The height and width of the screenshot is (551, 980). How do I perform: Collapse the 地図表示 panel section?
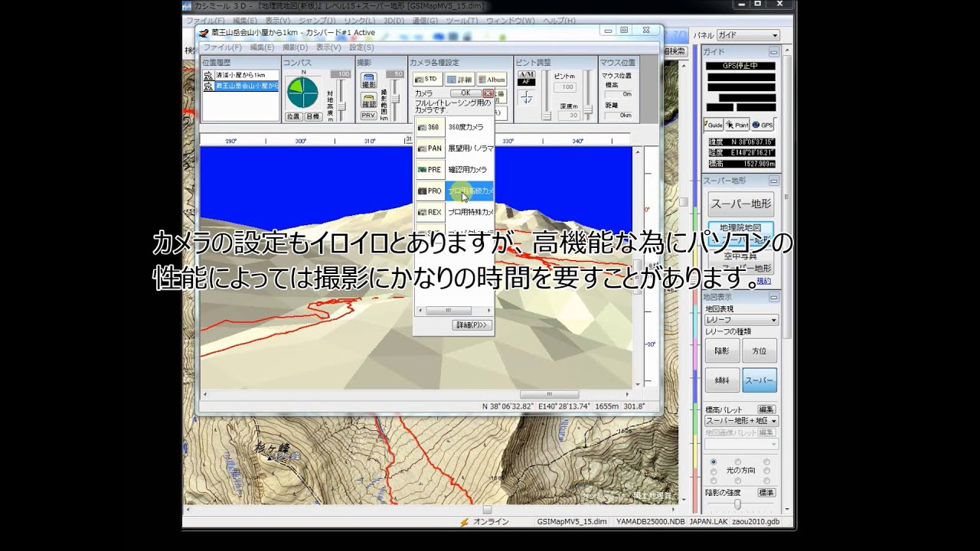(x=773, y=297)
